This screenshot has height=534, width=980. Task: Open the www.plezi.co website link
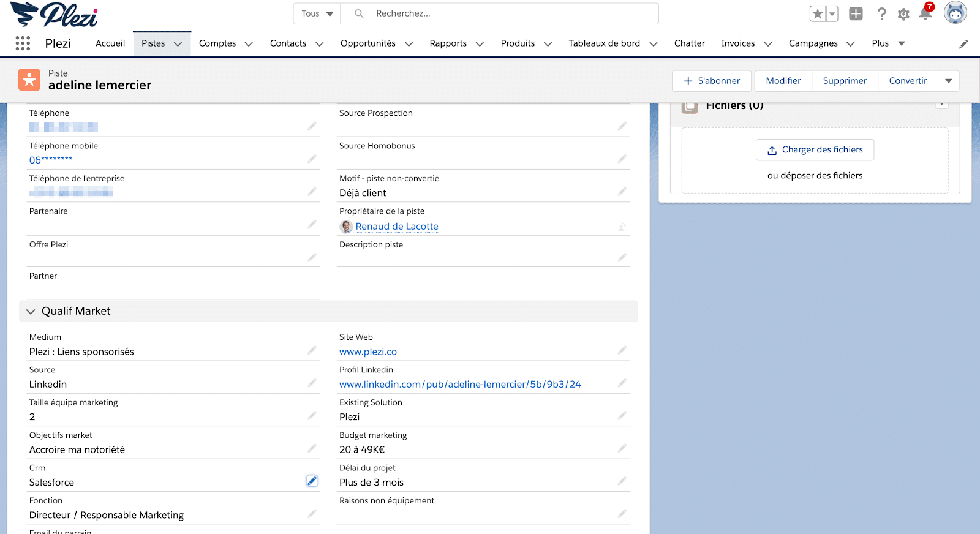coord(368,352)
